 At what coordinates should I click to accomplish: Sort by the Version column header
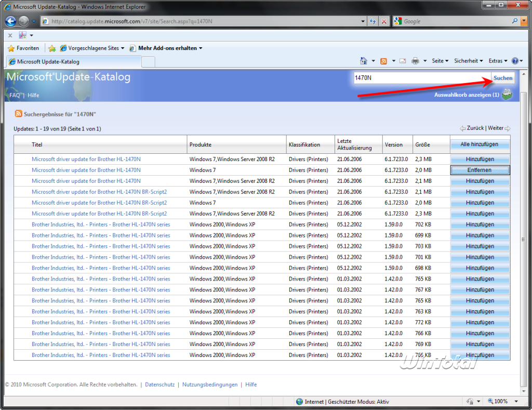[x=394, y=144]
